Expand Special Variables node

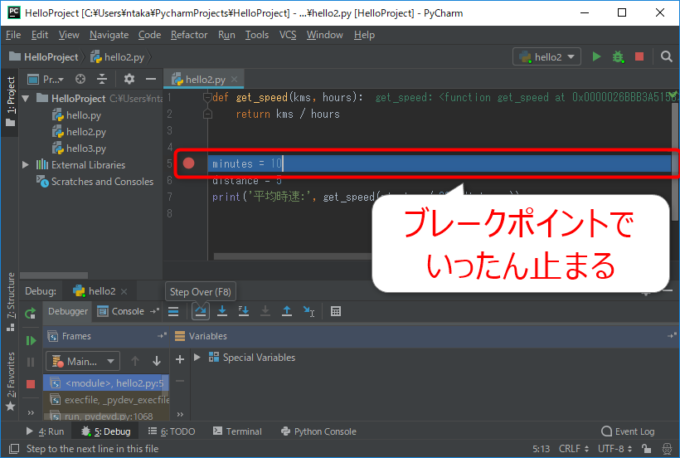click(197, 357)
